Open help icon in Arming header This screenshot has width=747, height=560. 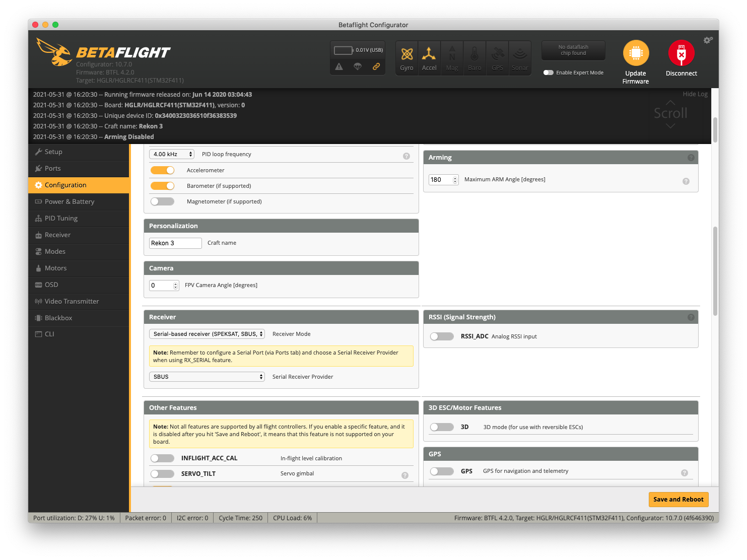tap(691, 158)
